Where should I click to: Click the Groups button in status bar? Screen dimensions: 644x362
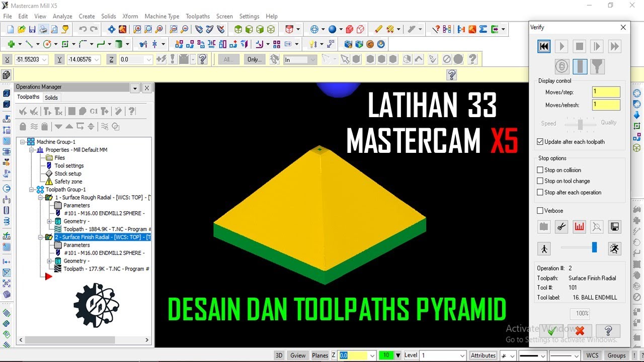point(616,355)
